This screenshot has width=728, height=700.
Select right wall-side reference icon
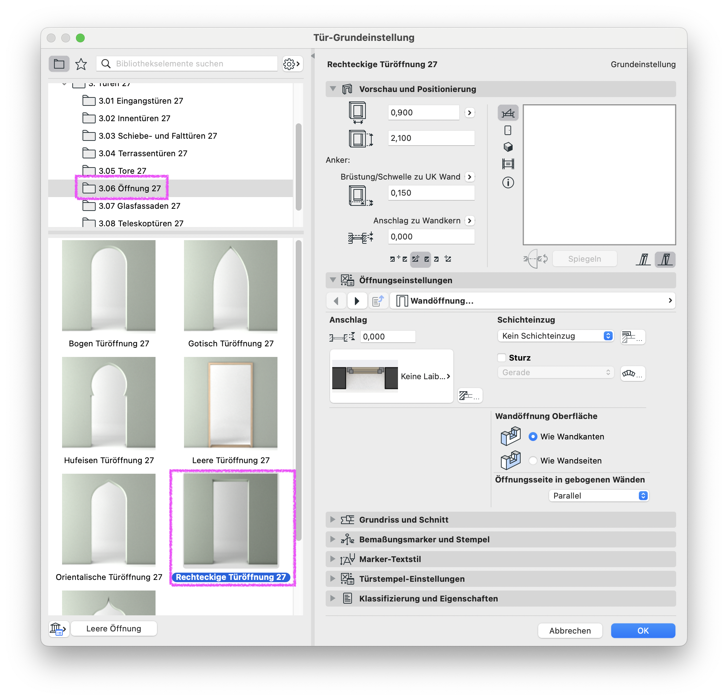(665, 259)
